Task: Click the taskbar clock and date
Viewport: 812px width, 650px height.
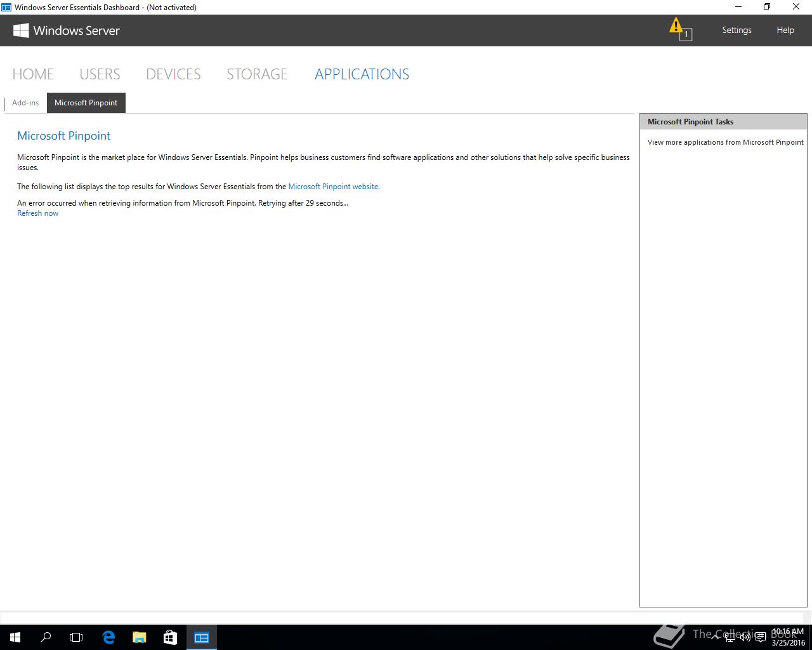Action: (x=788, y=637)
